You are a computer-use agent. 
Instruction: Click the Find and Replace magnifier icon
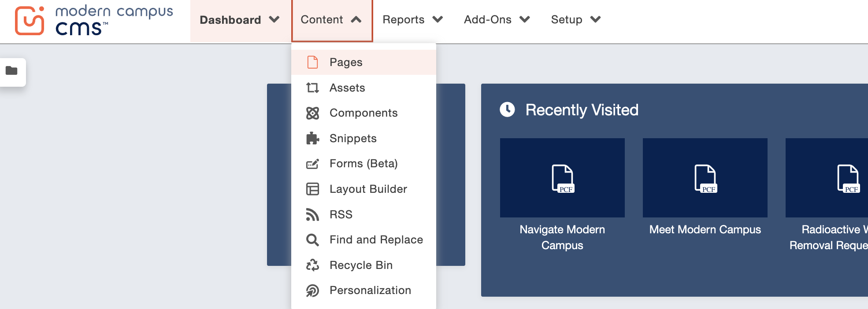coord(312,240)
